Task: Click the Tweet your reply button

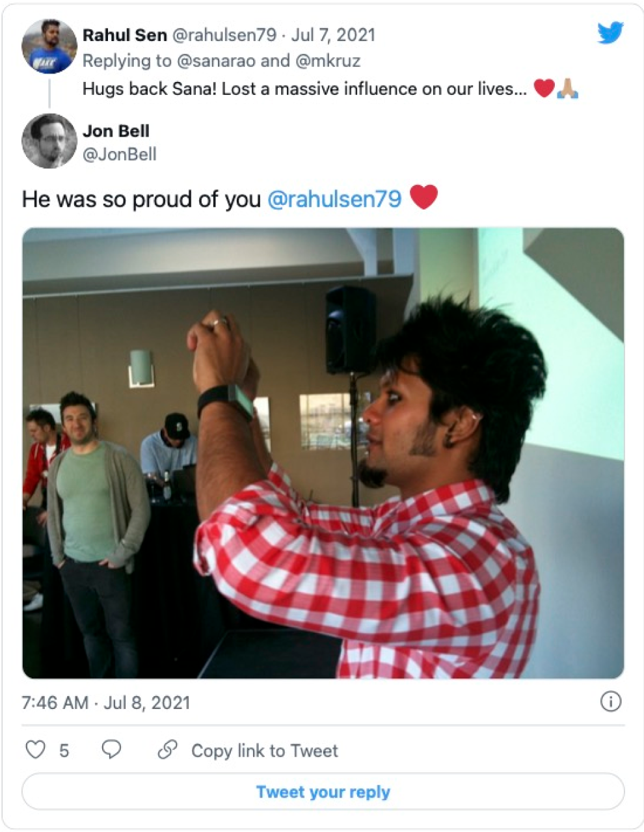Action: (x=323, y=792)
